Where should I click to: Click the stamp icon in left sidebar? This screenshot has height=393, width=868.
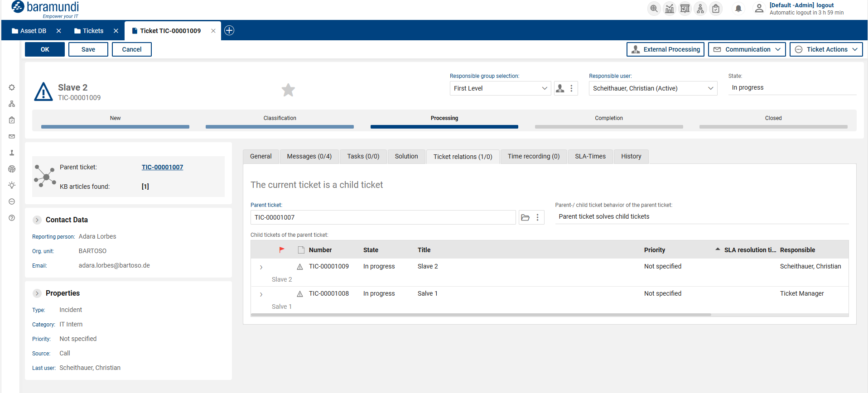pos(12,153)
